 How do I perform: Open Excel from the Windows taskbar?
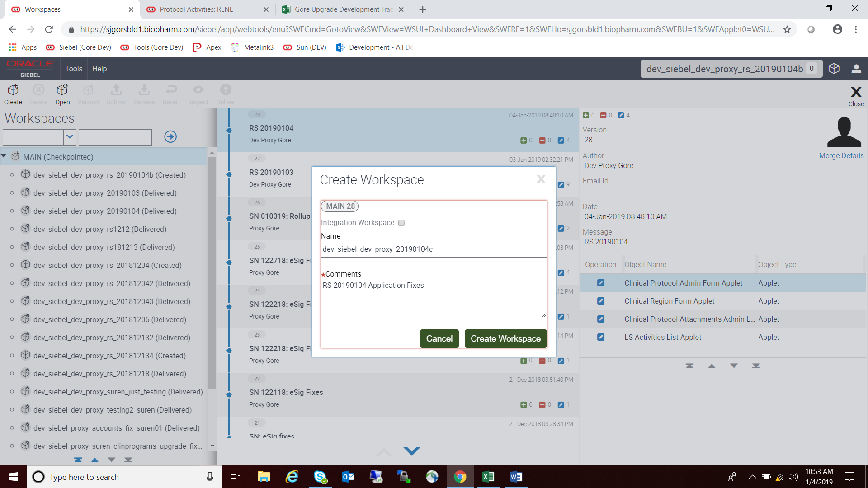[x=488, y=477]
